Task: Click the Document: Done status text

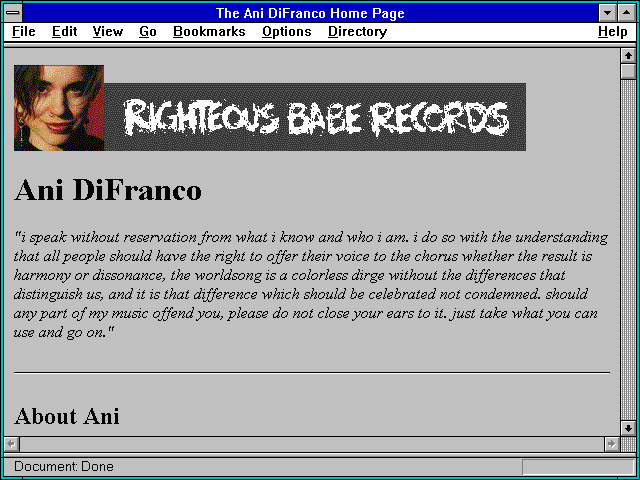Action: (64, 466)
